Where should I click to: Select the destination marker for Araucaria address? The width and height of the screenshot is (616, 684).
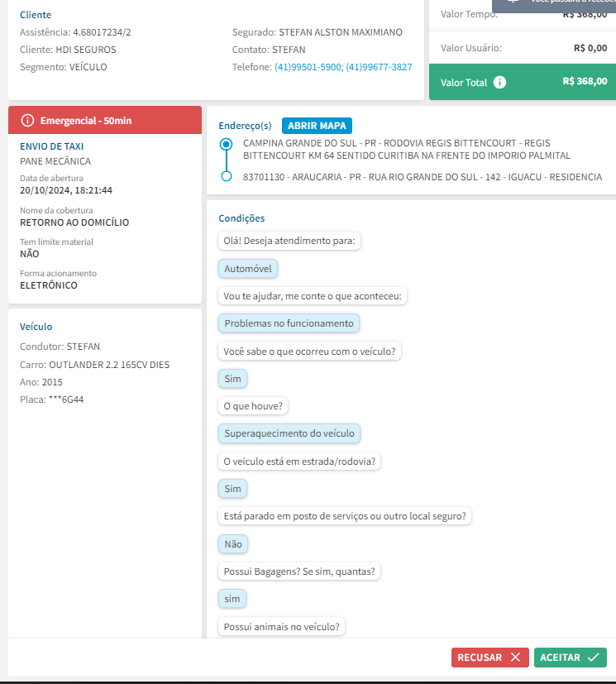pos(226,177)
